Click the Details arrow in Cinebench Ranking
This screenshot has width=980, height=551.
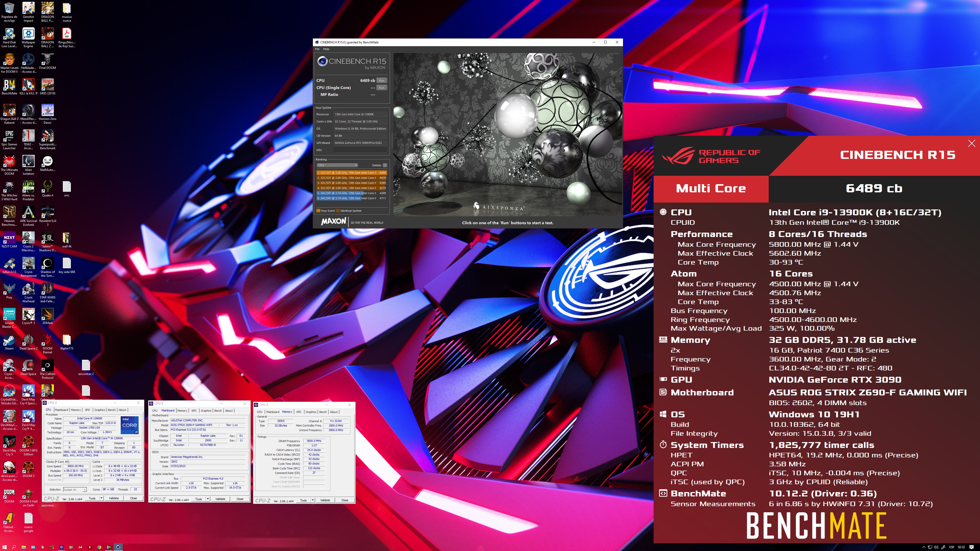(x=385, y=165)
